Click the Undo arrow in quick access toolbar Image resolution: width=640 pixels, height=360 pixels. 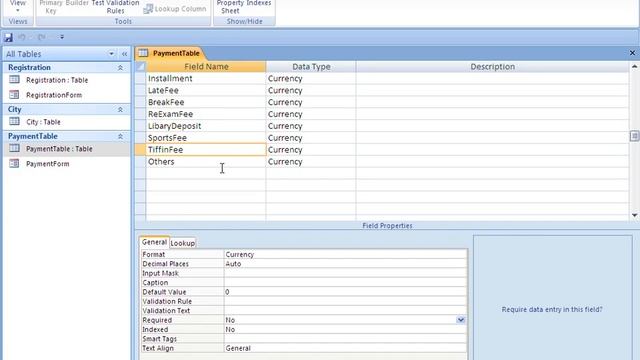coord(22,37)
